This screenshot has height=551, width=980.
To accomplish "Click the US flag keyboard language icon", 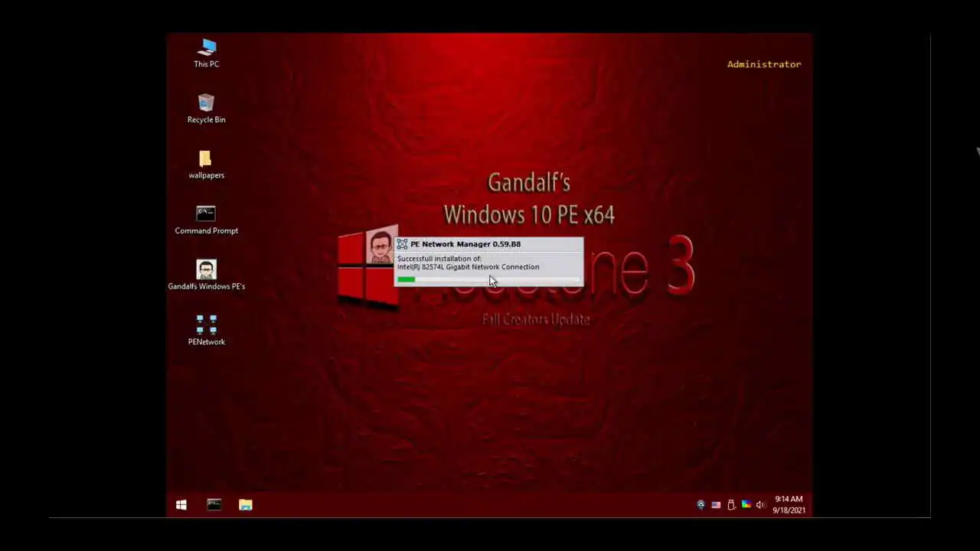I will point(716,505).
